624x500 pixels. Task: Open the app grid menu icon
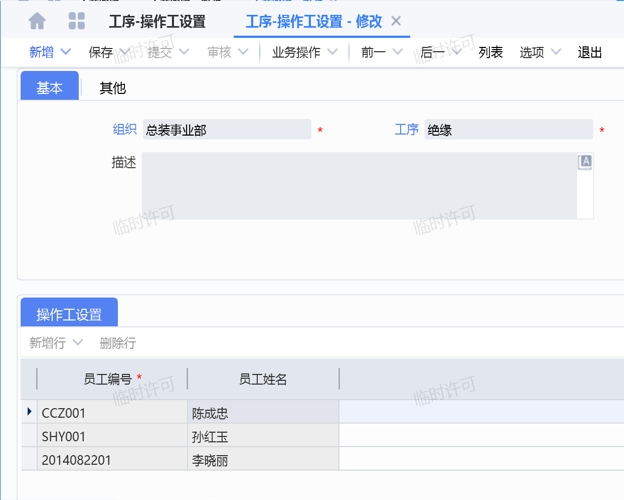(76, 21)
